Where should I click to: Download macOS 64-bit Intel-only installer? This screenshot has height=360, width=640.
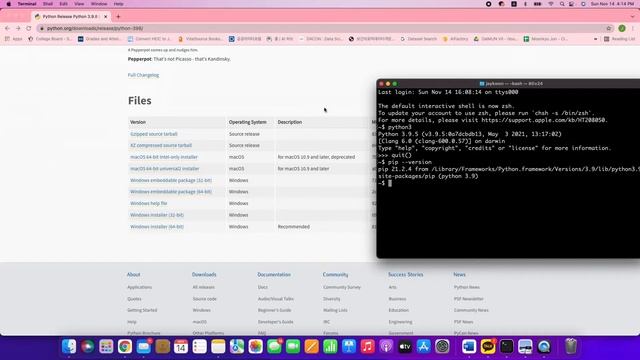pos(164,157)
